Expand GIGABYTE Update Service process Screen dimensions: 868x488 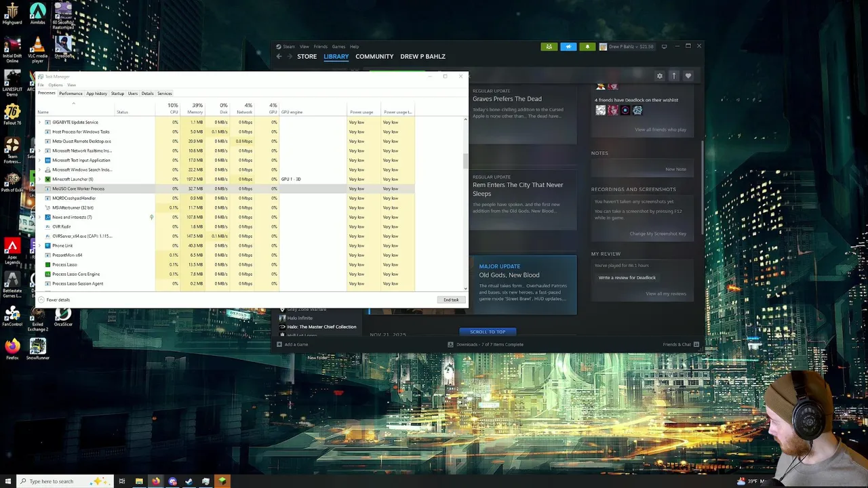point(39,122)
